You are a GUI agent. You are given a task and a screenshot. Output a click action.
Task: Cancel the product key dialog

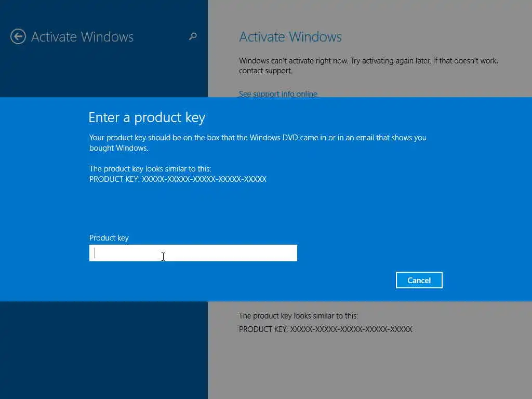(419, 280)
